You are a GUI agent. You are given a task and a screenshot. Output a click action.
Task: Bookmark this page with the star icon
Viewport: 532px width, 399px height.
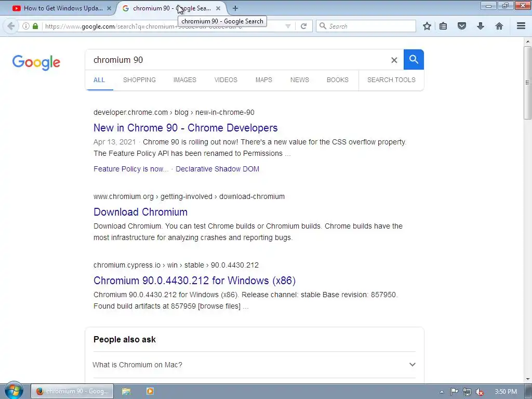(x=427, y=26)
